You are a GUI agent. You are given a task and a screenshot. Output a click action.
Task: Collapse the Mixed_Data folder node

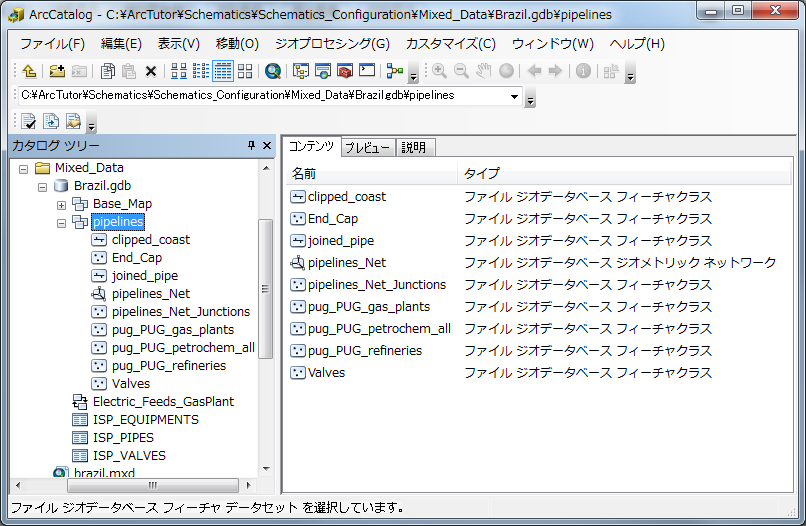pyautogui.click(x=23, y=169)
